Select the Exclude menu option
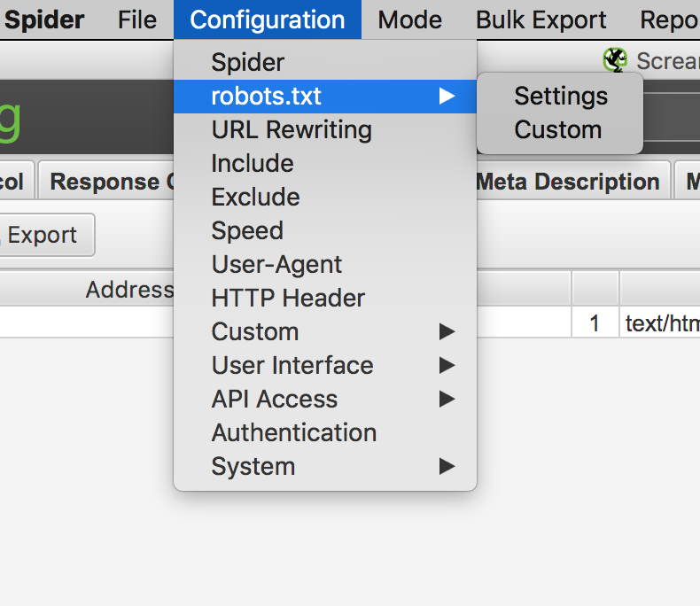700x606 pixels. (255, 197)
